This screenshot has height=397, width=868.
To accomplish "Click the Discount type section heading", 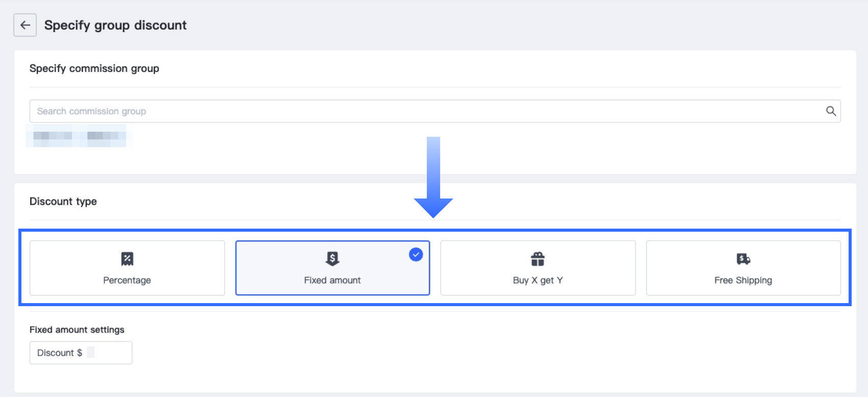I will coord(63,202).
